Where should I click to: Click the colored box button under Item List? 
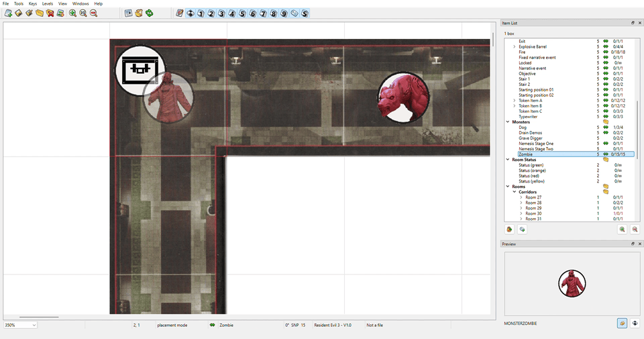click(x=509, y=230)
